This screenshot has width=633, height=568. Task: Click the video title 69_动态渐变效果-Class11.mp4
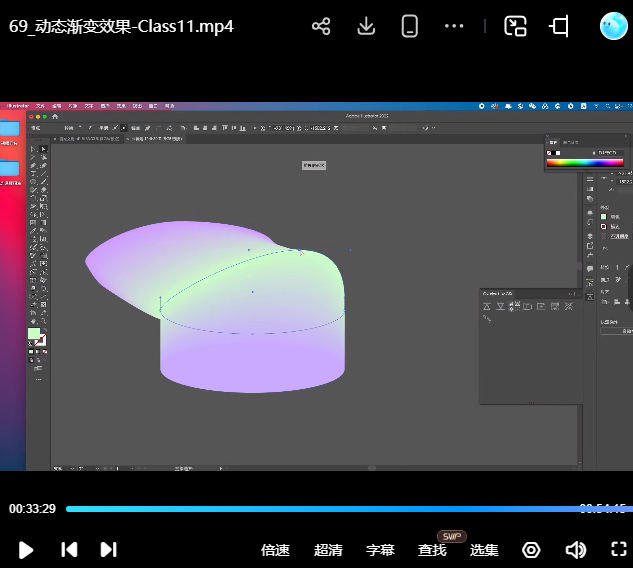click(121, 27)
